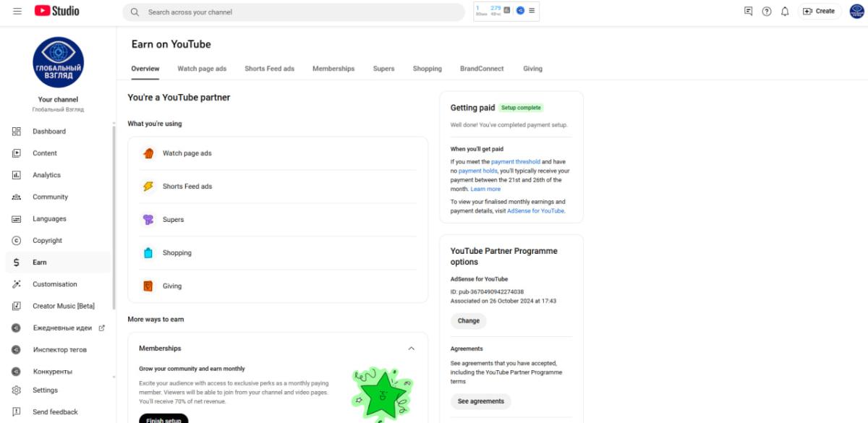Switch to the Overview tab

point(145,69)
